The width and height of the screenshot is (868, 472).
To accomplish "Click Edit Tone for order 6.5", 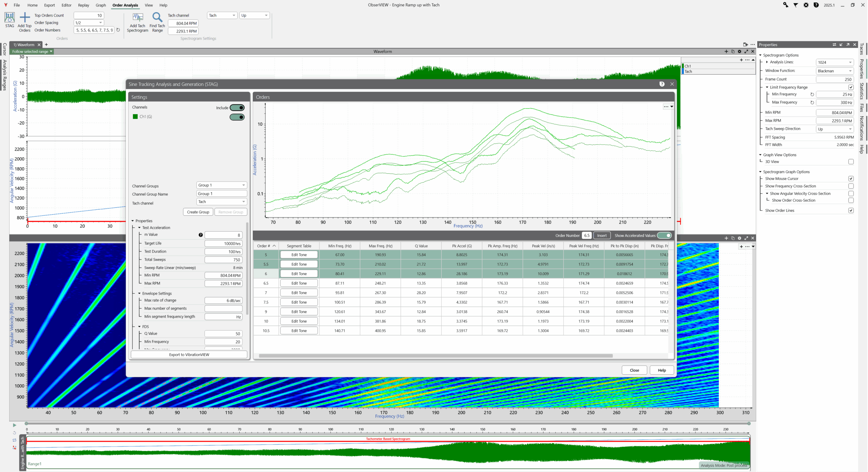I will pos(299,283).
